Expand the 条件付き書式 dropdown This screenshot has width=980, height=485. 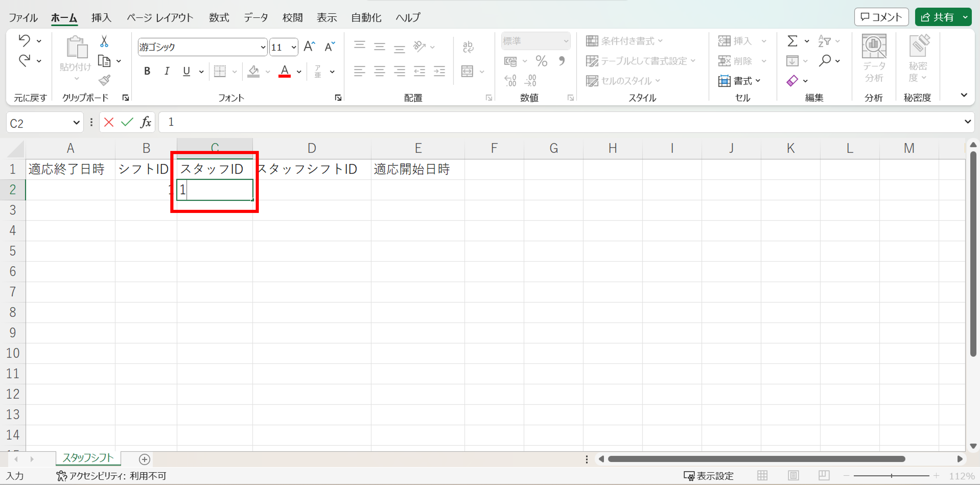pyautogui.click(x=660, y=40)
